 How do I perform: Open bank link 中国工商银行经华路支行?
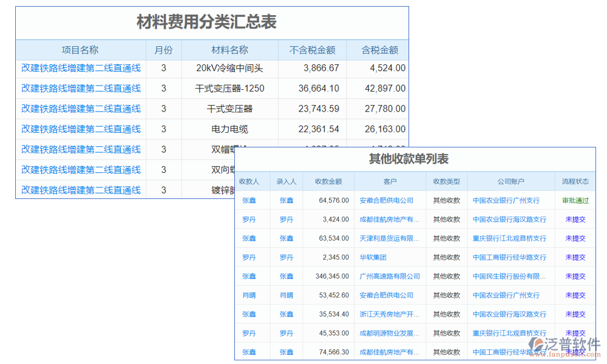coord(509,257)
